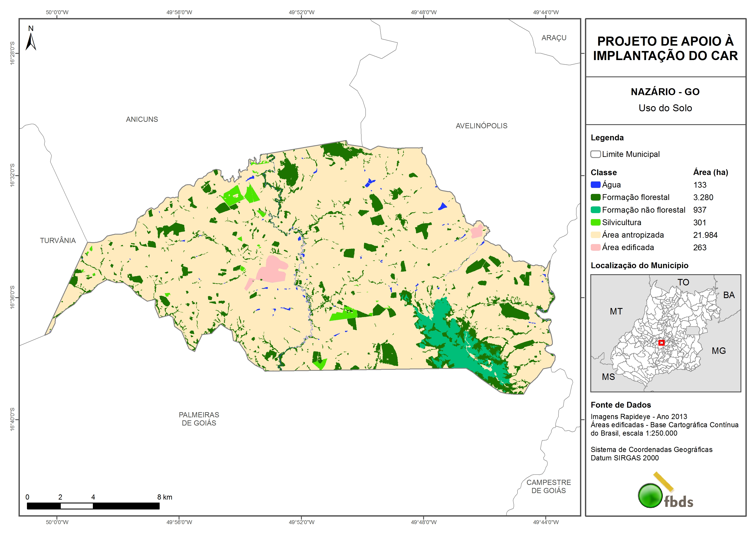Click the ARAÇU label at top right

pyautogui.click(x=554, y=38)
